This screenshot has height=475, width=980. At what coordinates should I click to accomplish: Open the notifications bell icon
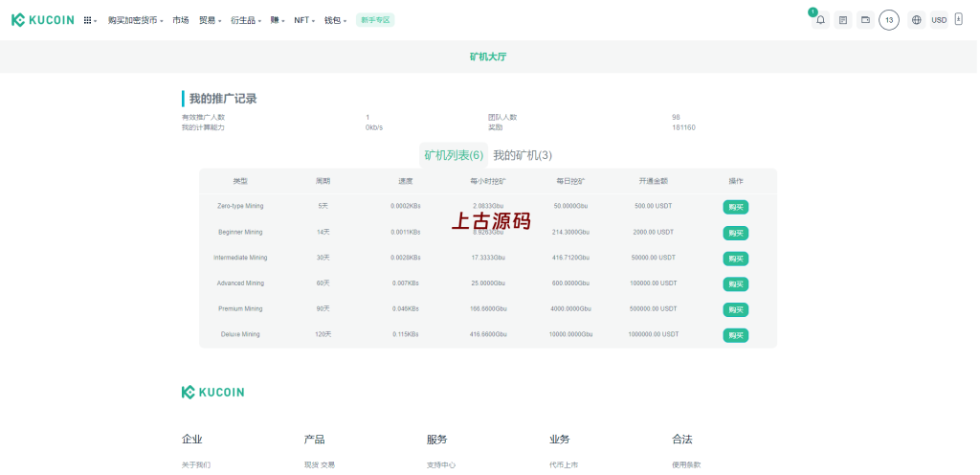point(820,20)
